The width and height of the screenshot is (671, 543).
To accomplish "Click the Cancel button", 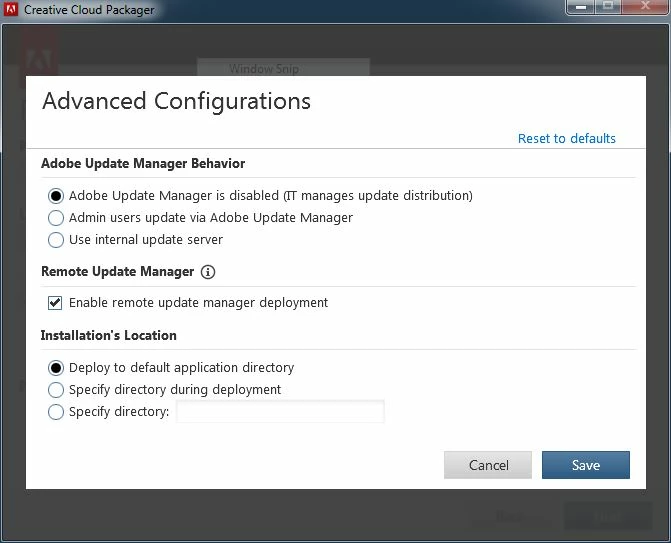I will [x=488, y=465].
